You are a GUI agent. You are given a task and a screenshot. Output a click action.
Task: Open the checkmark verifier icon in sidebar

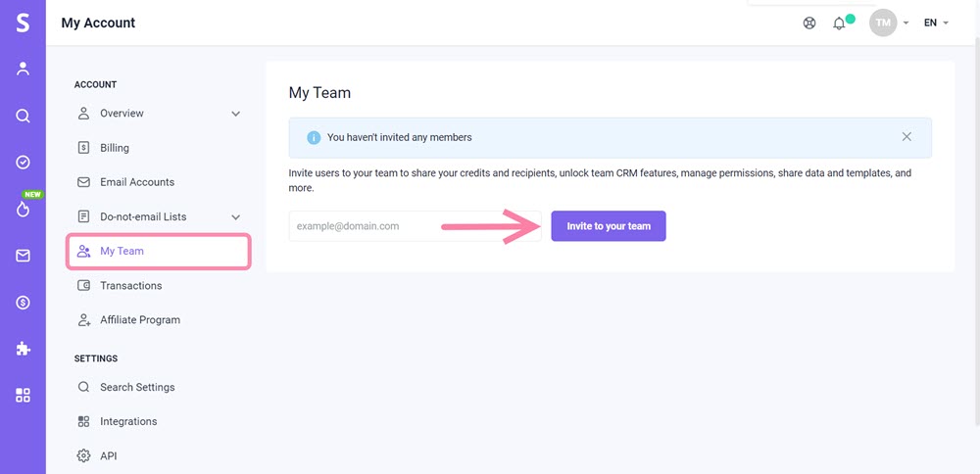[23, 163]
